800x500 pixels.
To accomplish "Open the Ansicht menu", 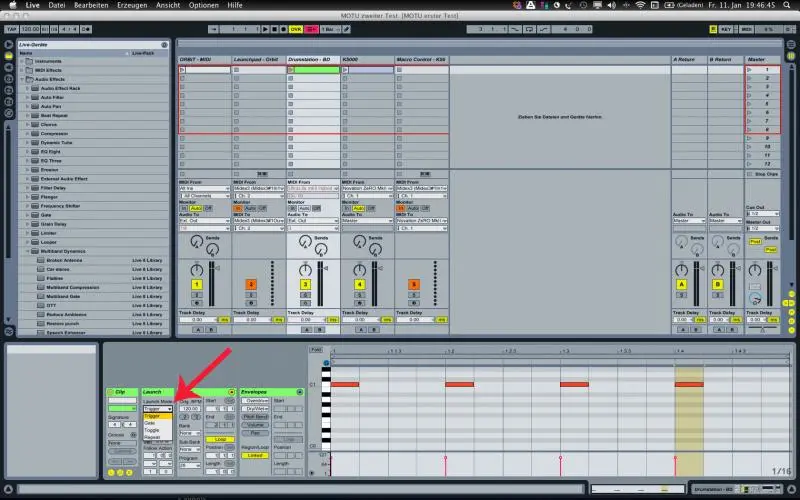I will point(169,5).
